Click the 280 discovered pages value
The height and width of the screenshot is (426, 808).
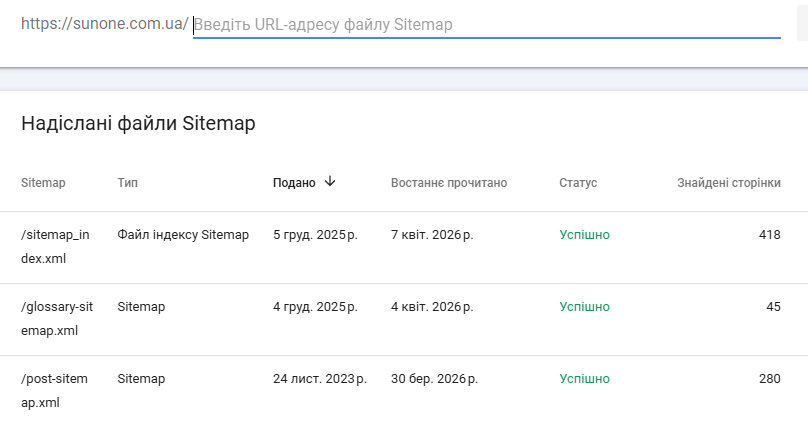[769, 379]
